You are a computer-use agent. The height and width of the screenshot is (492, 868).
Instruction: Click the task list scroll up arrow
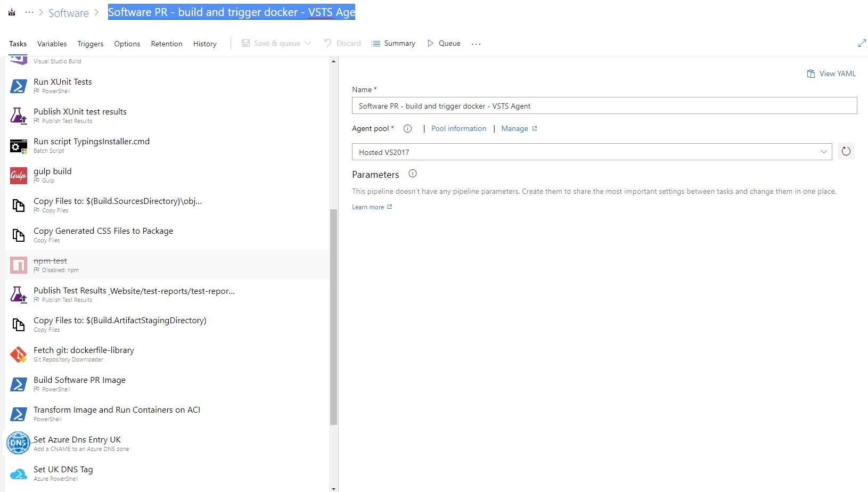pos(334,61)
